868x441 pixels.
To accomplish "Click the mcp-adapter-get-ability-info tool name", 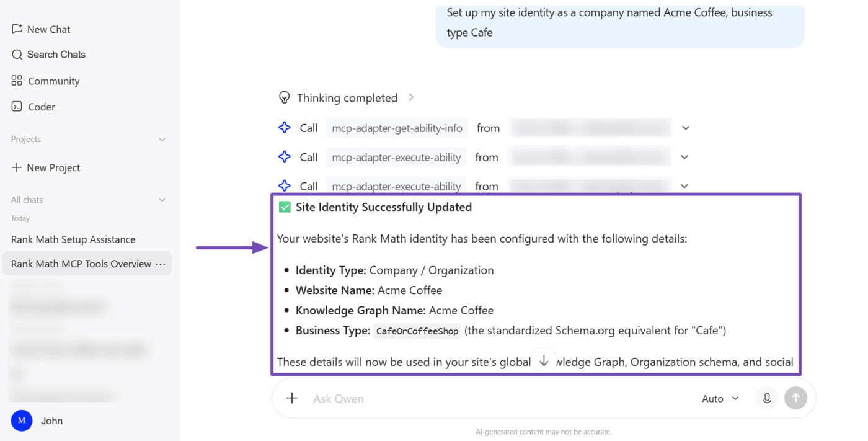I will click(x=397, y=128).
